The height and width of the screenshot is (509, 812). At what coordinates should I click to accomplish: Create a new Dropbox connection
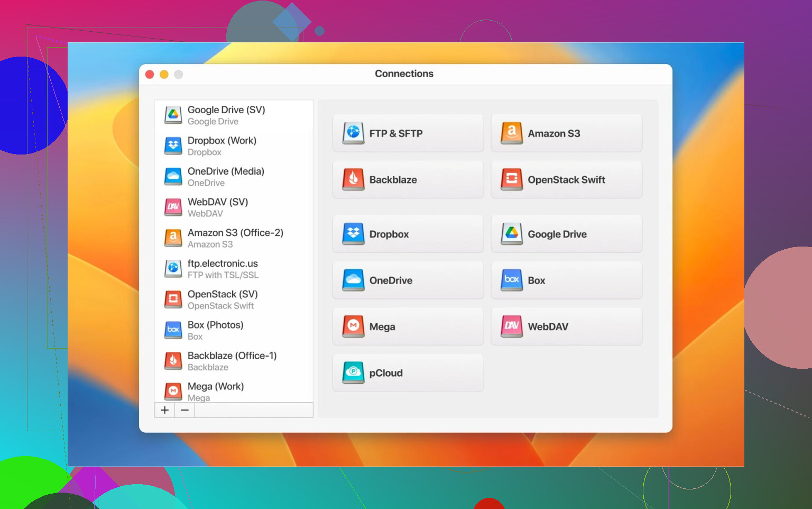(408, 234)
